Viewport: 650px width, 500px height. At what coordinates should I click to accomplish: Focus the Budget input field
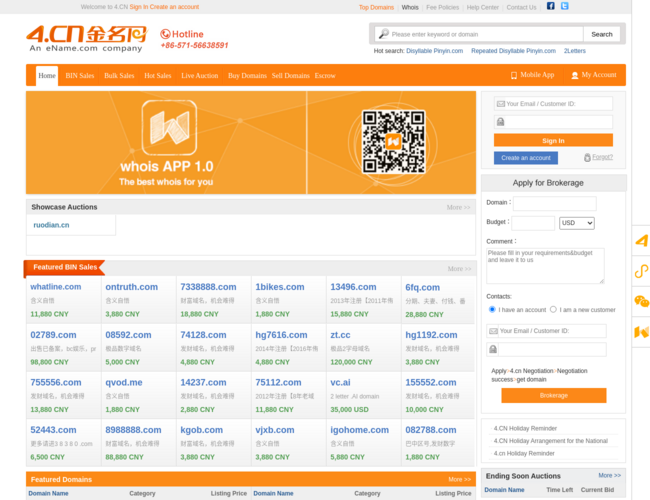click(533, 223)
